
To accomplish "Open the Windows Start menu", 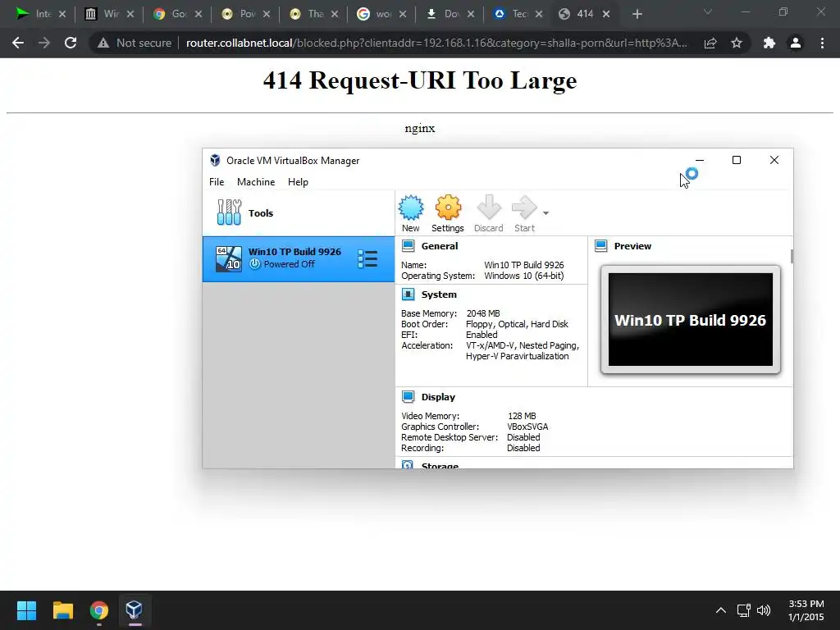I will click(26, 610).
